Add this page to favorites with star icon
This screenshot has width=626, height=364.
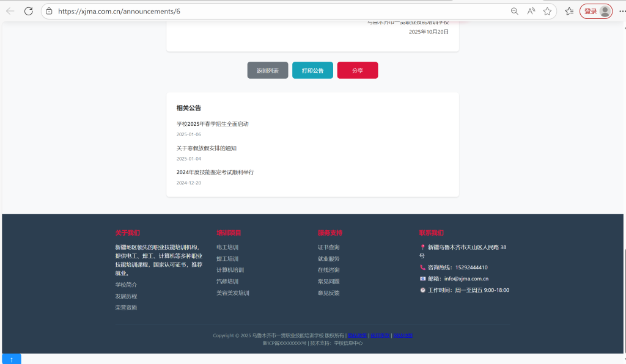pos(548,11)
